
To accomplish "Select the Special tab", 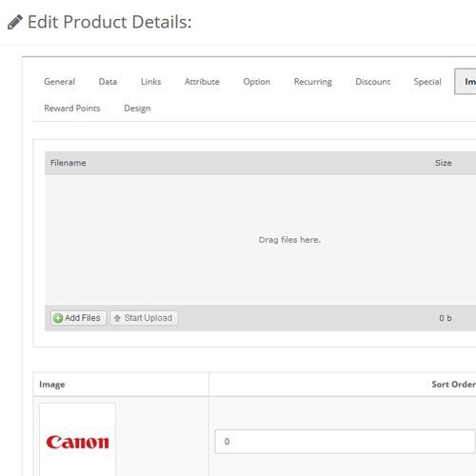I will pyautogui.click(x=427, y=82).
